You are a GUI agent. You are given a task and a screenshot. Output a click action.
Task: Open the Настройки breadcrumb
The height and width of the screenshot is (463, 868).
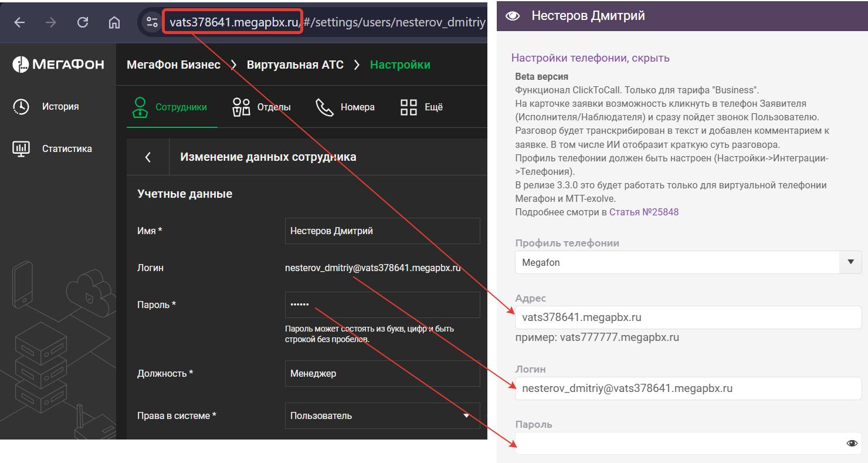tap(400, 65)
